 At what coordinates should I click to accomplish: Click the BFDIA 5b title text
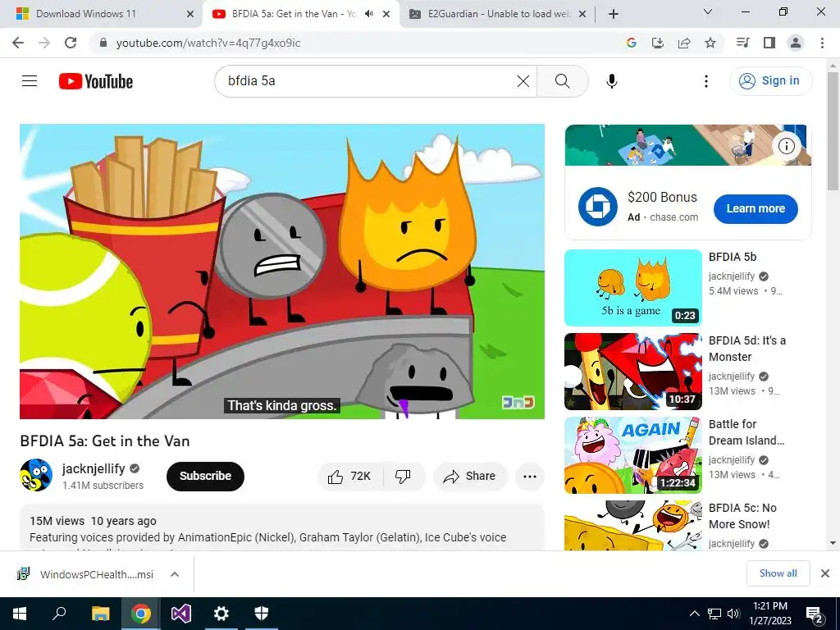(x=733, y=257)
